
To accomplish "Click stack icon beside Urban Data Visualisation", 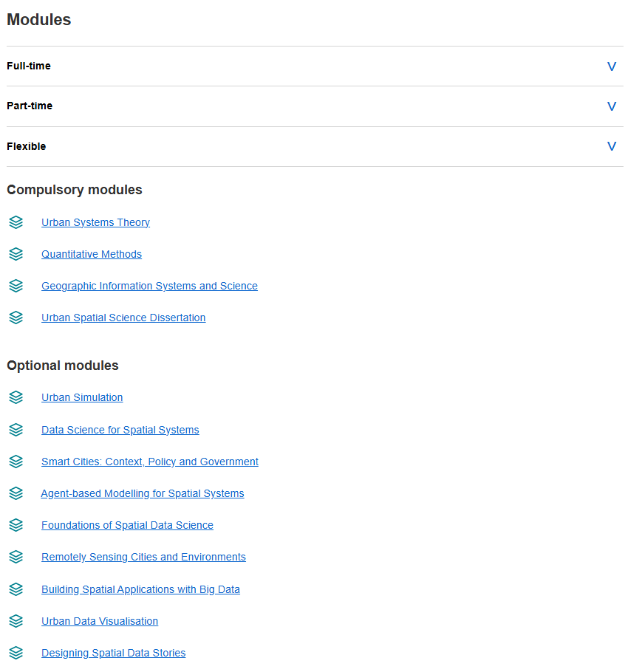I will pyautogui.click(x=16, y=621).
